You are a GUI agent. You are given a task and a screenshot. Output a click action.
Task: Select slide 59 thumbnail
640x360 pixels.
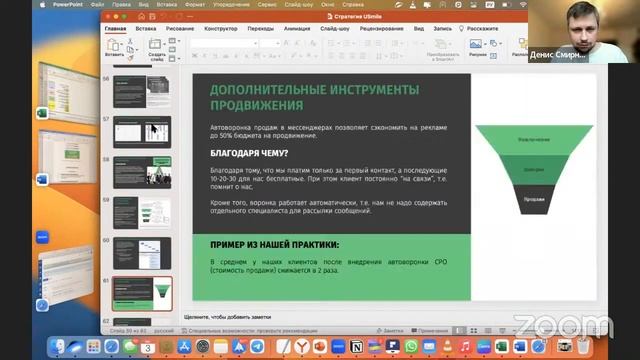point(142,213)
